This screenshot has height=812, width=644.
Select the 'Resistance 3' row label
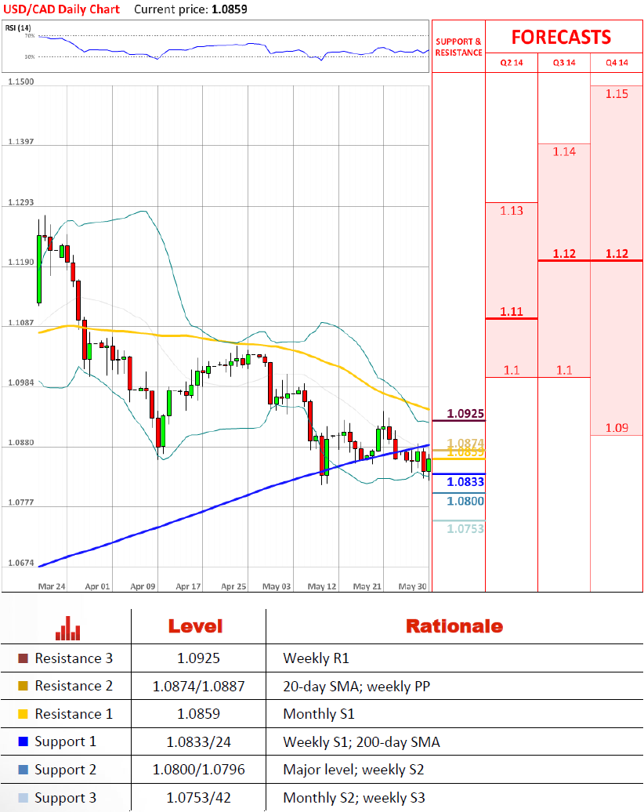74,658
